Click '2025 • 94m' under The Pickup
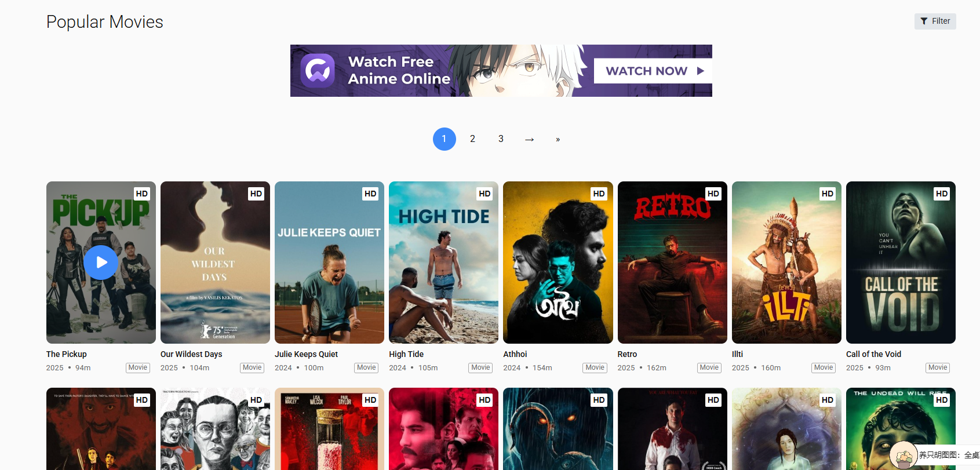 (68, 368)
